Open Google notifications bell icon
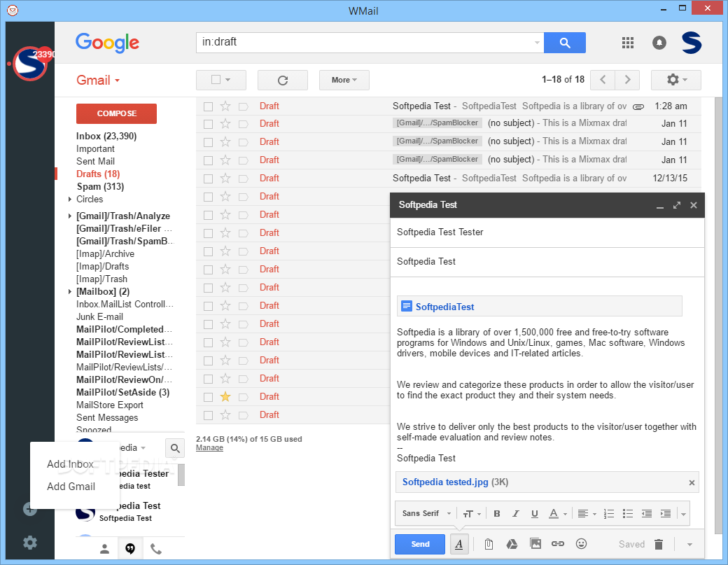This screenshot has width=728, height=565. pyautogui.click(x=659, y=43)
